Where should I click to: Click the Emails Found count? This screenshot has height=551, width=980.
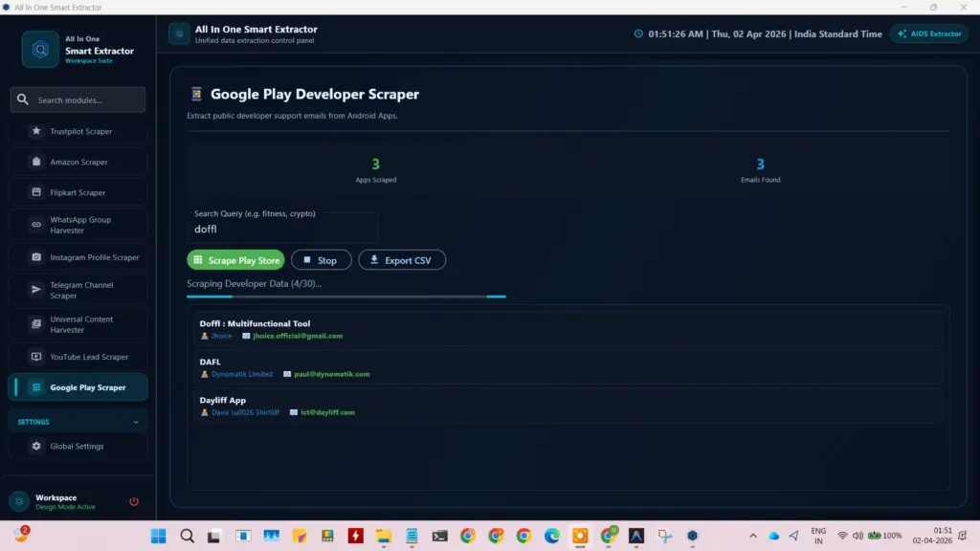pyautogui.click(x=760, y=164)
